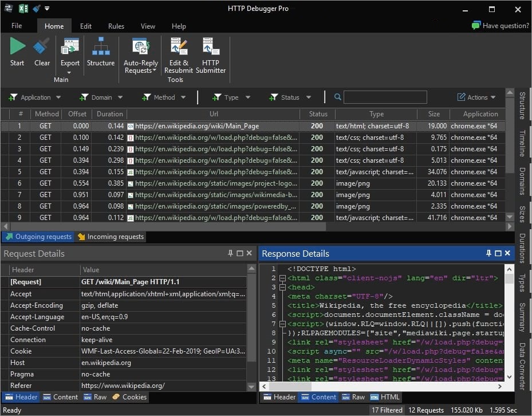Close the Request Details panel

249,253
